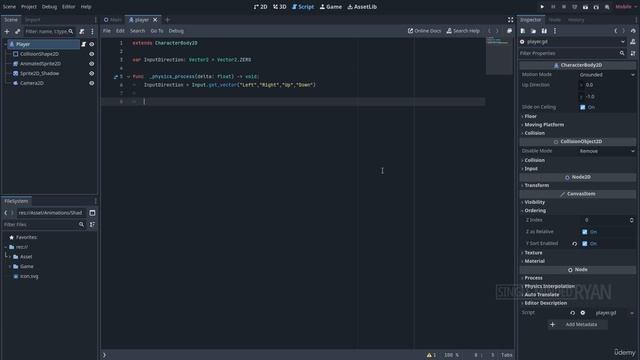Toggle the scripts panel chevron
640x360 pixels.
click(104, 355)
